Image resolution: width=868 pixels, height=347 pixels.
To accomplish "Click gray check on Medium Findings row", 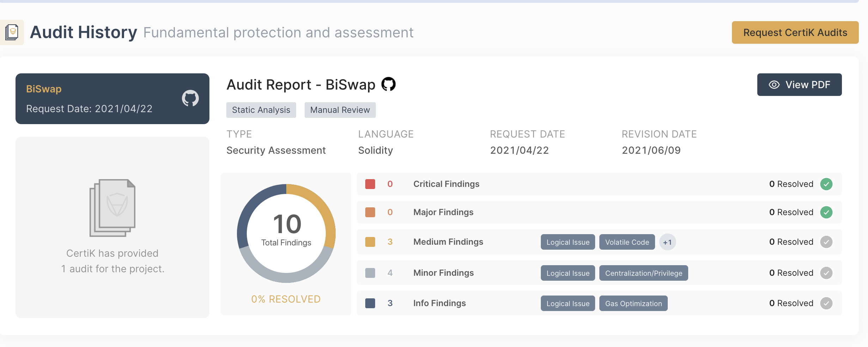I will 826,242.
